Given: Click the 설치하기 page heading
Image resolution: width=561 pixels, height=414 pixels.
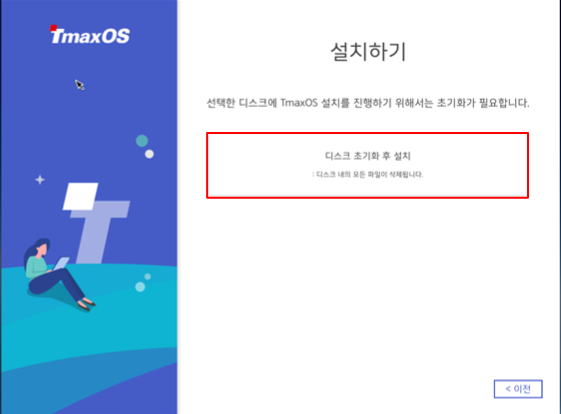Looking at the screenshot, I should tap(368, 52).
